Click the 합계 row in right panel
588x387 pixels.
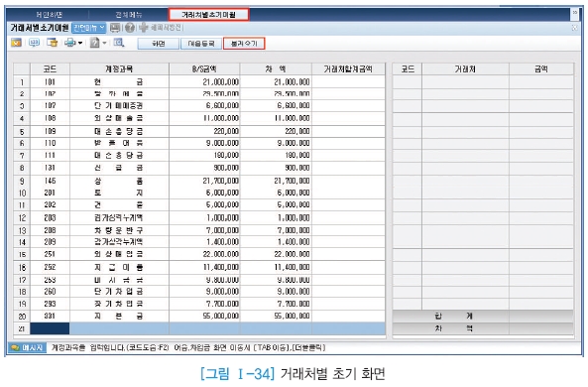click(x=483, y=317)
